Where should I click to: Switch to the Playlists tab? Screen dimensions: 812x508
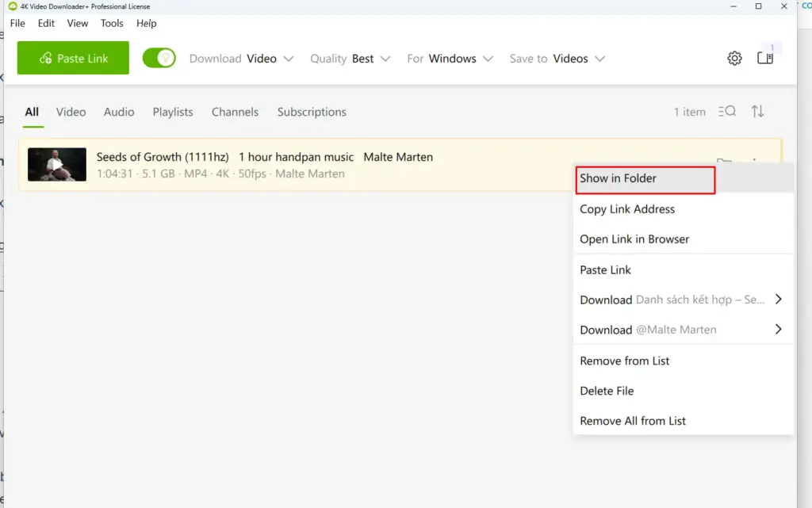pyautogui.click(x=173, y=112)
